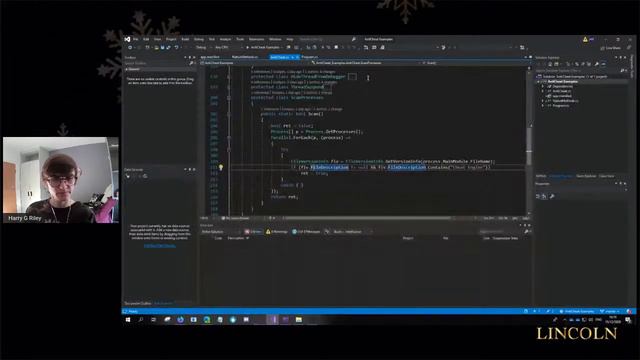This screenshot has width=640, height=360.
Task: Click the Add New Data Source link
Action: (x=160, y=246)
